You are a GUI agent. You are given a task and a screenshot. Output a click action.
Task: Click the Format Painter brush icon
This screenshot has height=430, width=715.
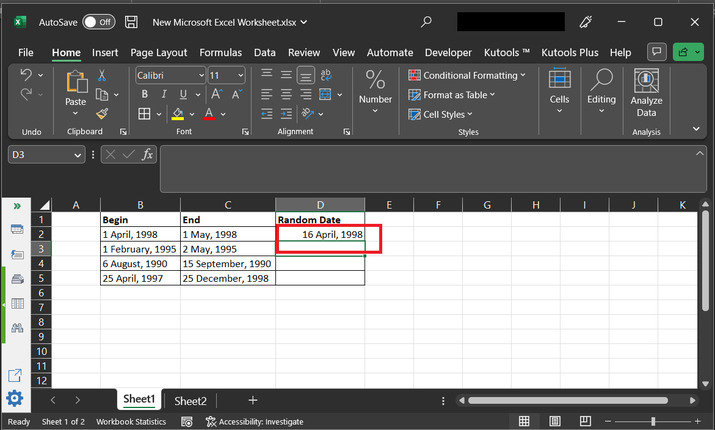(x=102, y=114)
